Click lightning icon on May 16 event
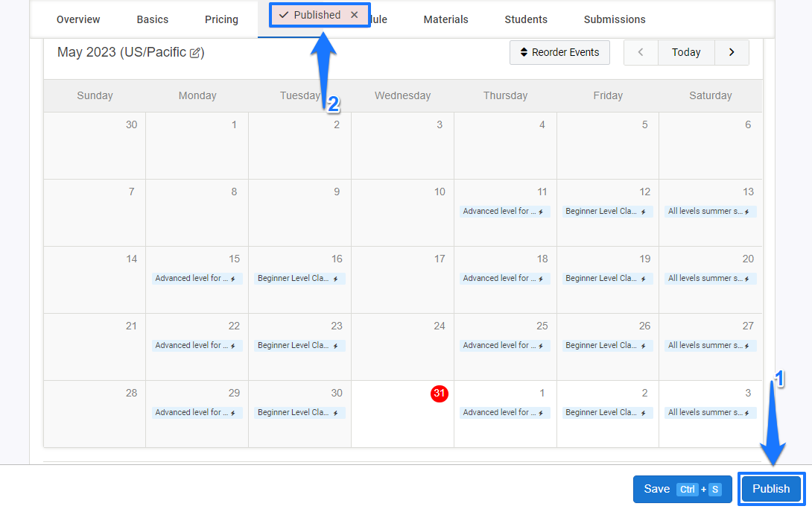The height and width of the screenshot is (512, 812). coord(335,279)
